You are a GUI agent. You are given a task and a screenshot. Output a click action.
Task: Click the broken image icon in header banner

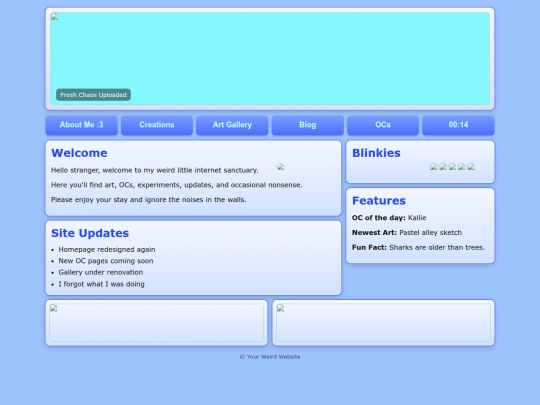point(54,17)
